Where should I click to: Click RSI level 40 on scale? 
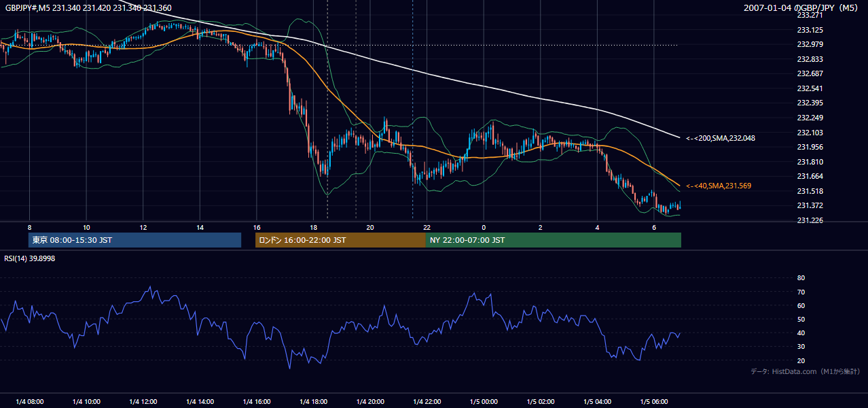point(801,333)
